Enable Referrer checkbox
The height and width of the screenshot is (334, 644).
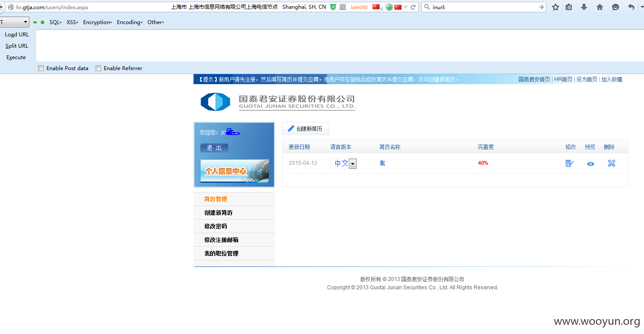(x=99, y=68)
